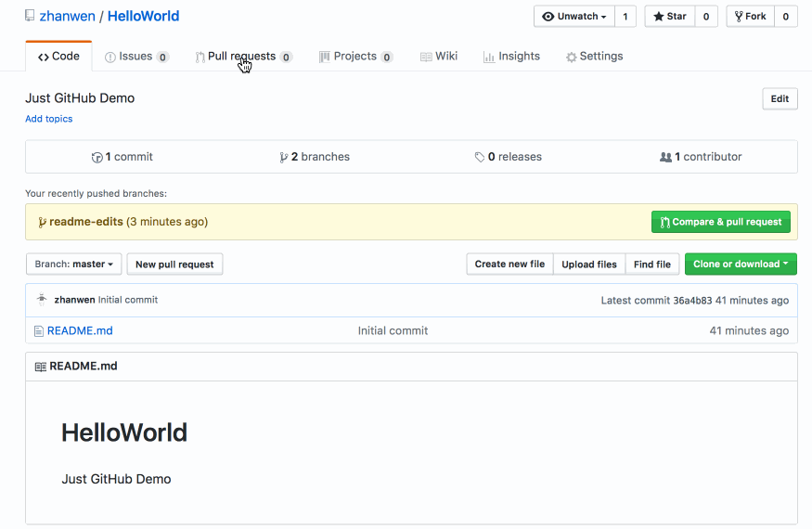Click the Add topics link
Screen dimensions: 812x529
coord(48,119)
